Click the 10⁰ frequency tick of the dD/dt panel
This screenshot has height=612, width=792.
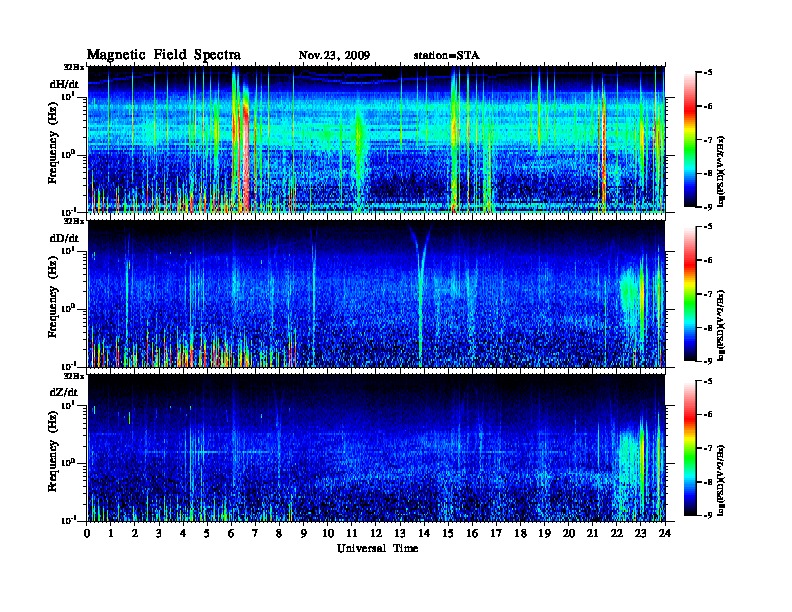[67, 308]
